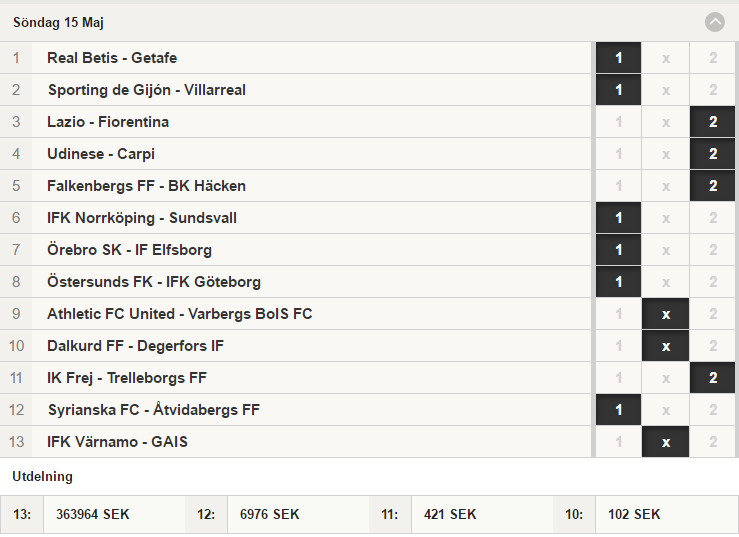This screenshot has width=739, height=537.
Task: Click the 13 correct payout 363964 SEK
Action: [x=92, y=514]
